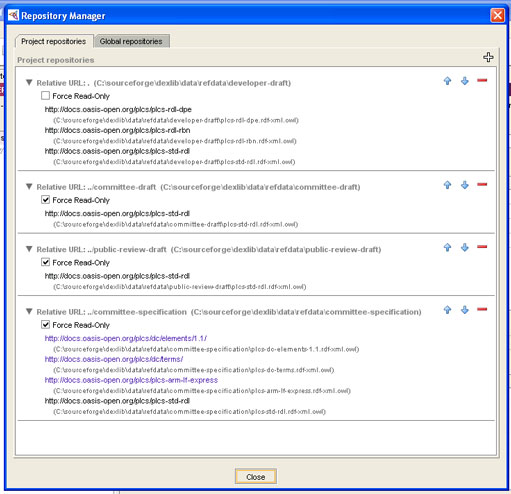
Task: Add a new project repository with plus icon
Action: (488, 57)
